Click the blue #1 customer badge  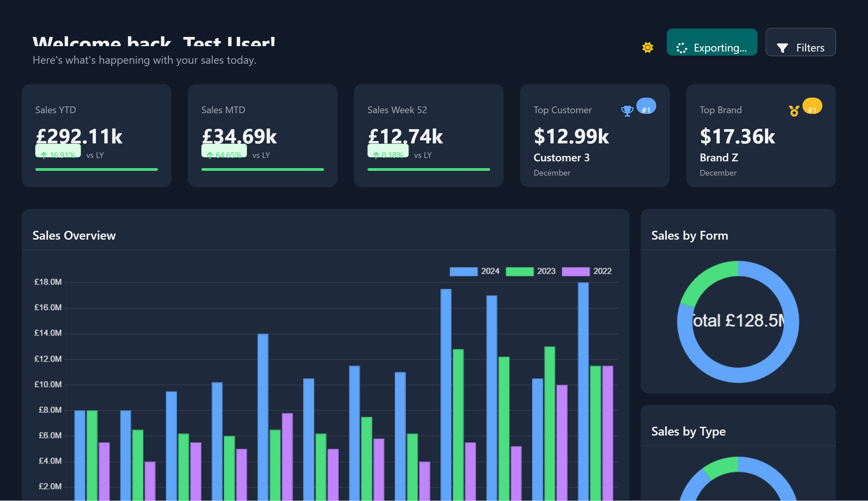coord(646,106)
